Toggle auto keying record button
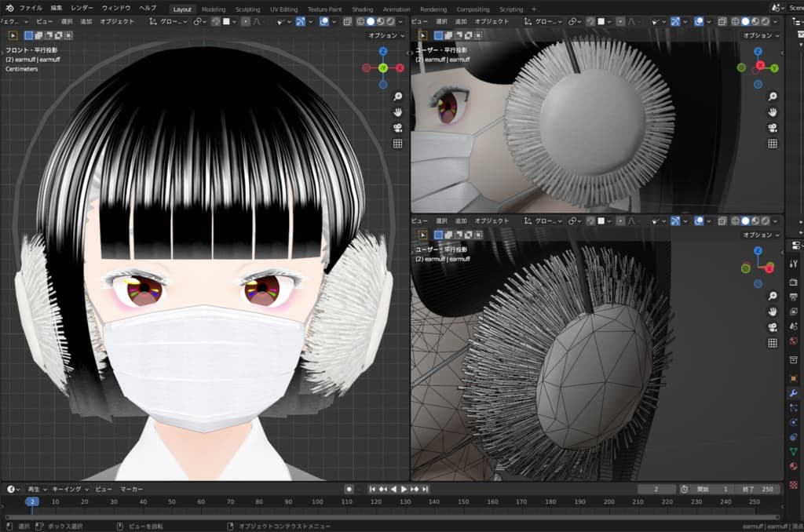This screenshot has width=804, height=532. (x=349, y=489)
